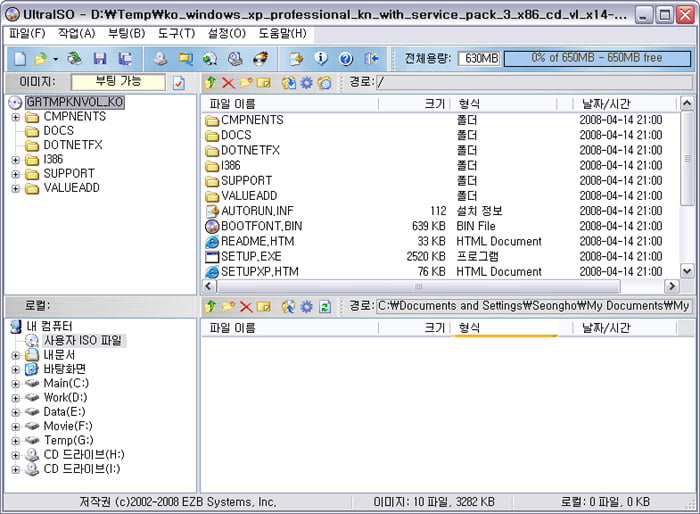Open the 설정(O) menu
Image resolution: width=700 pixels, height=514 pixels.
(227, 33)
